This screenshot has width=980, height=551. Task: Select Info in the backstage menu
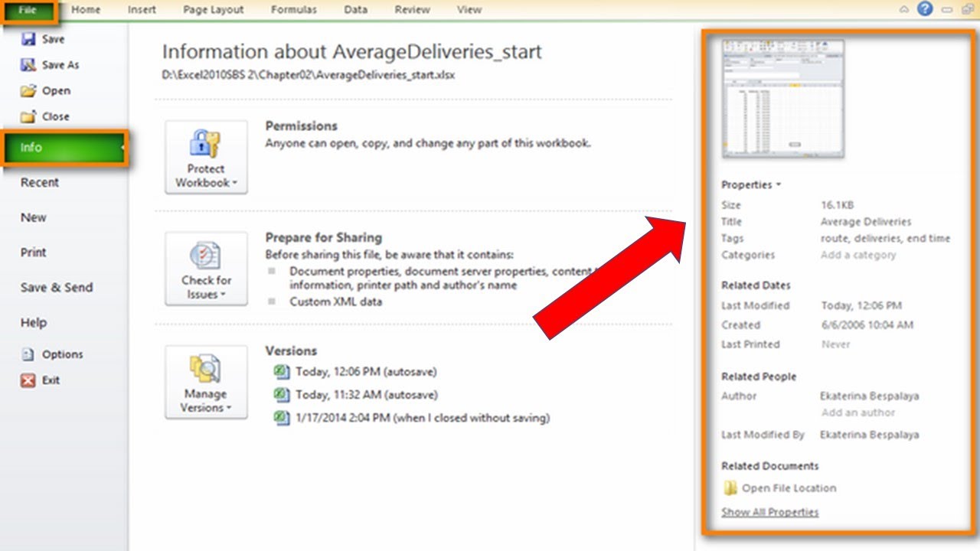[65, 148]
